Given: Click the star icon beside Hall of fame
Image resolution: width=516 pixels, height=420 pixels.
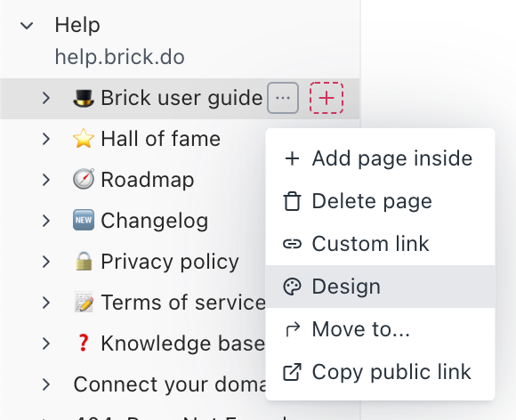Looking at the screenshot, I should click(x=84, y=139).
